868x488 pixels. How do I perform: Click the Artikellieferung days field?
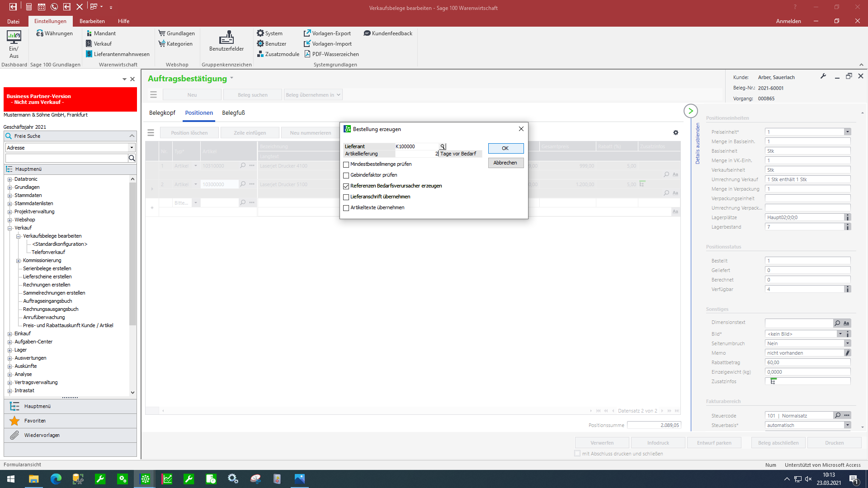pos(417,154)
